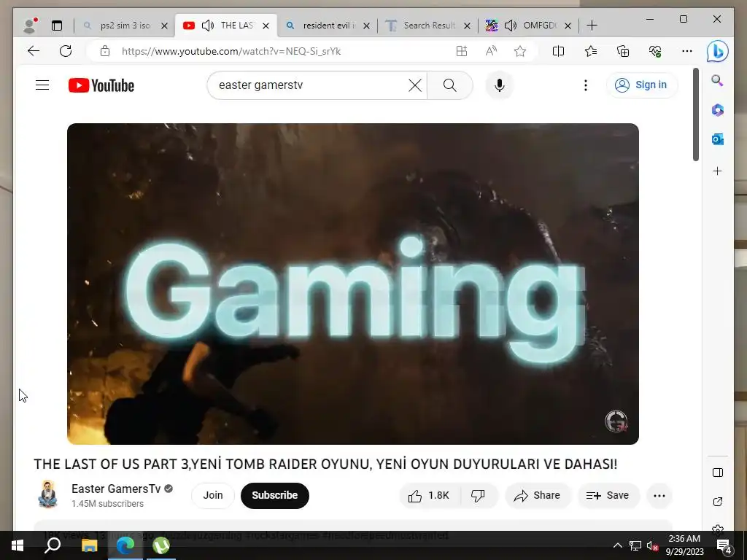Clear the search query with the X
This screenshot has height=560, width=747.
coord(415,85)
